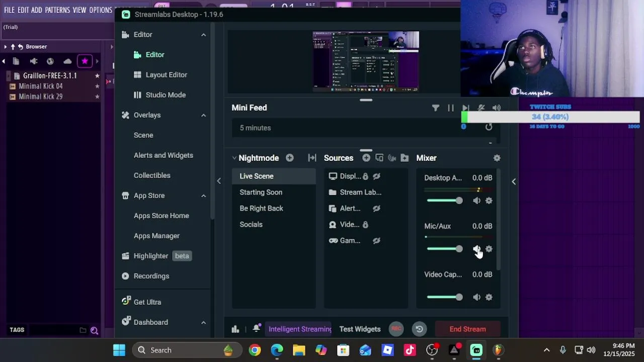Add a new source with plus icon

366,158
